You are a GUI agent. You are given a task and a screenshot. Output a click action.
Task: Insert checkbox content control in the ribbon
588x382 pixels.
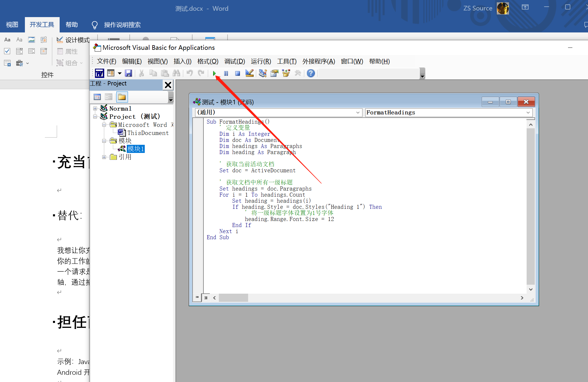(7, 51)
